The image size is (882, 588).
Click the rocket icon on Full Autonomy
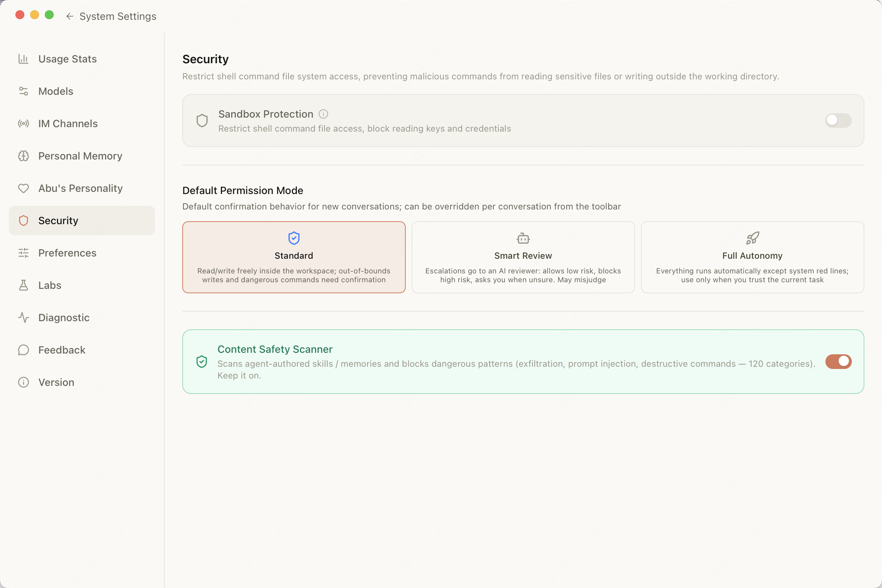(x=752, y=238)
